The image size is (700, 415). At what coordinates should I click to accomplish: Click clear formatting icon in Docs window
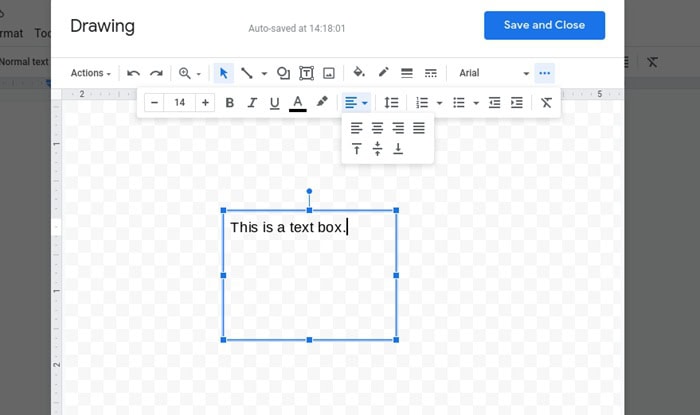[652, 62]
